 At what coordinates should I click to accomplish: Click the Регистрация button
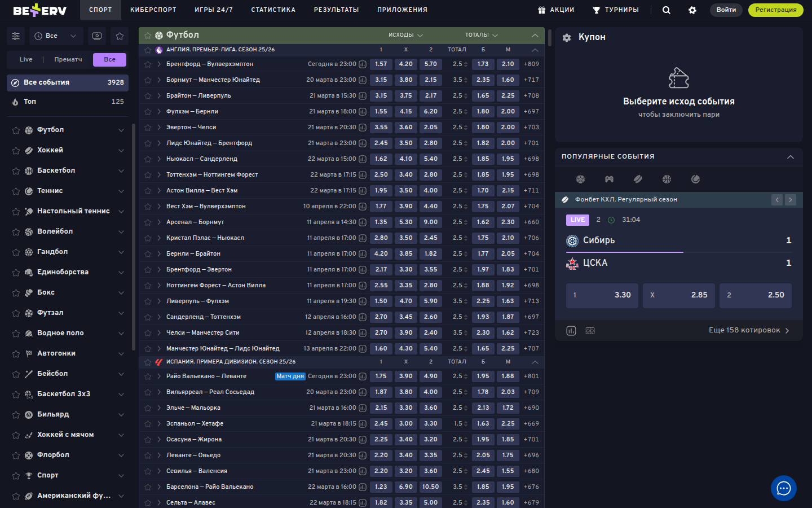pyautogui.click(x=775, y=10)
